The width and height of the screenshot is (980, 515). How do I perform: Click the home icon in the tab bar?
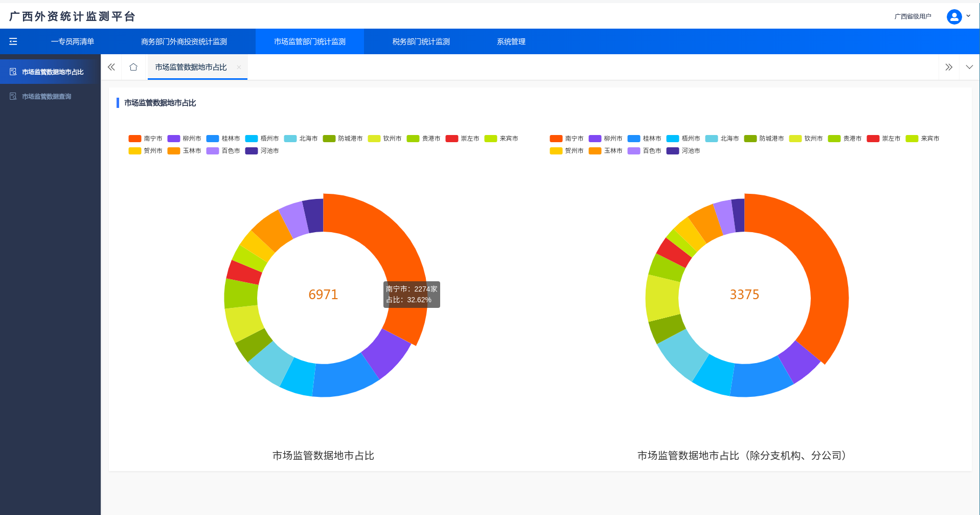coord(133,67)
